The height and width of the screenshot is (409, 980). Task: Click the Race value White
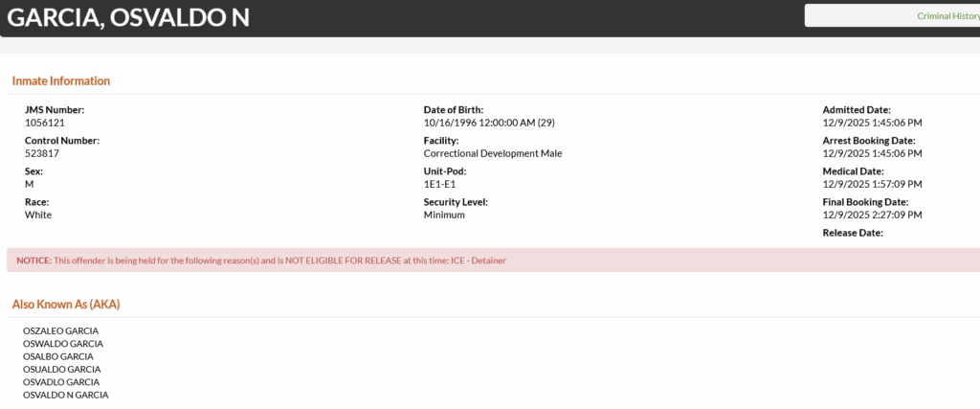(x=38, y=215)
